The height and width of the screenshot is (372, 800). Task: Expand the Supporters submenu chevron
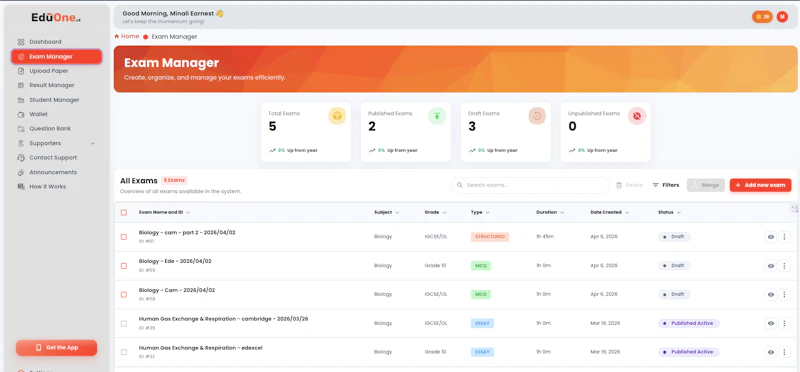[92, 143]
